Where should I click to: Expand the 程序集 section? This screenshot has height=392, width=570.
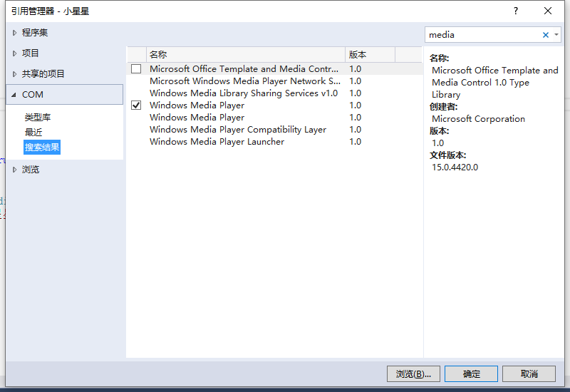coord(14,33)
